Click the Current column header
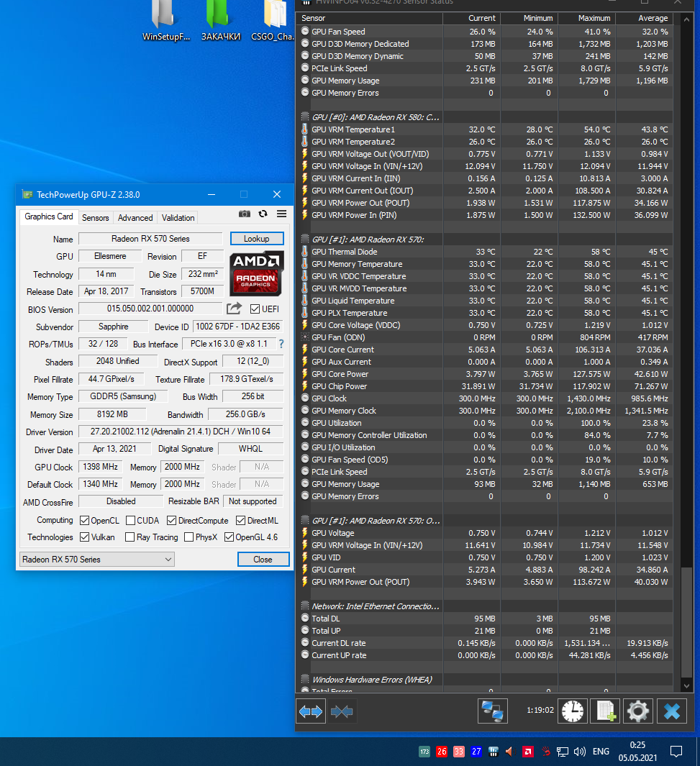700x766 pixels. [x=471, y=18]
